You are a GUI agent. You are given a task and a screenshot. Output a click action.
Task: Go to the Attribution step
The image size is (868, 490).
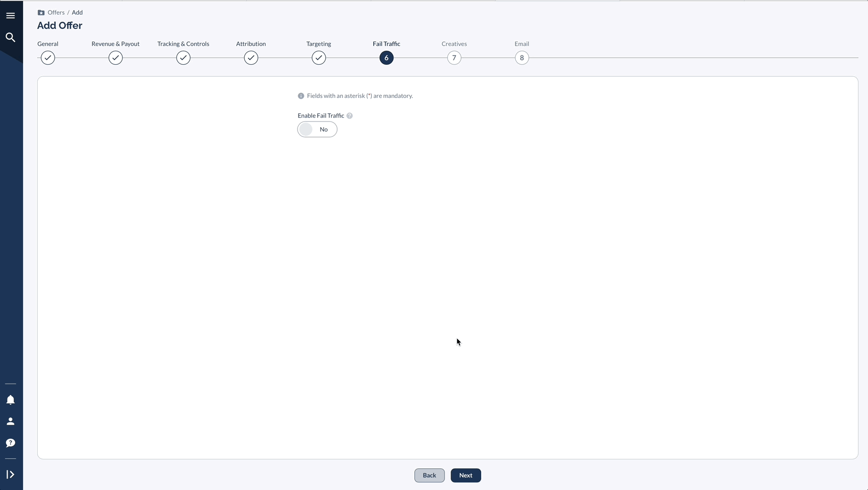click(x=251, y=58)
